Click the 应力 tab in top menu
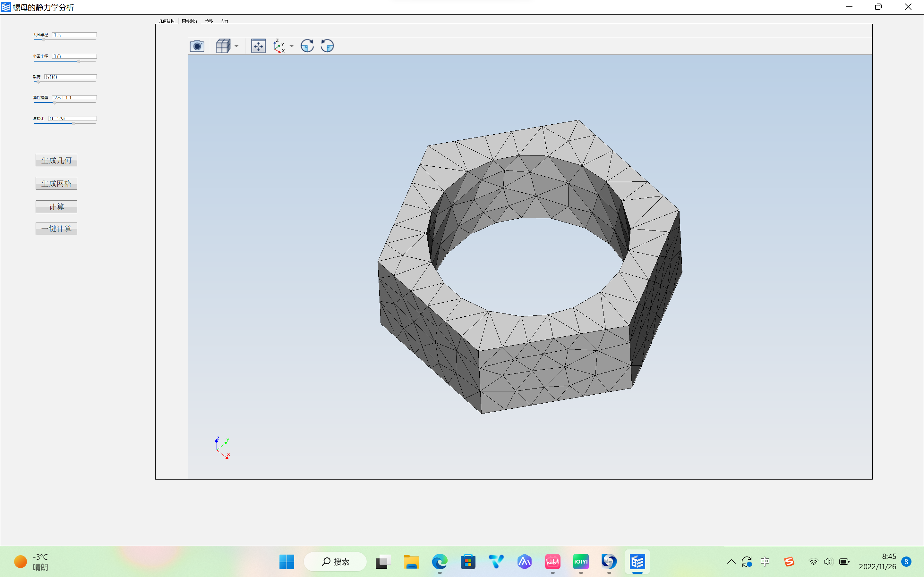This screenshot has height=577, width=924. pos(224,21)
